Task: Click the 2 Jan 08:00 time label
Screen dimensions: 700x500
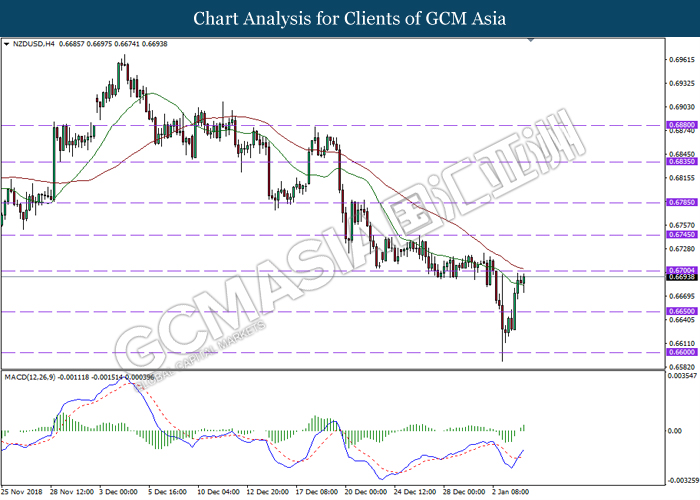Action: pos(511,492)
